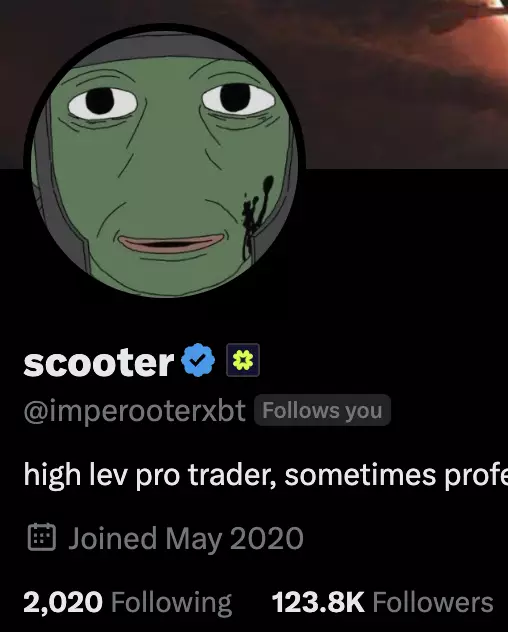Click the yellow flower affiliate badge
508x632 pixels.
(243, 360)
